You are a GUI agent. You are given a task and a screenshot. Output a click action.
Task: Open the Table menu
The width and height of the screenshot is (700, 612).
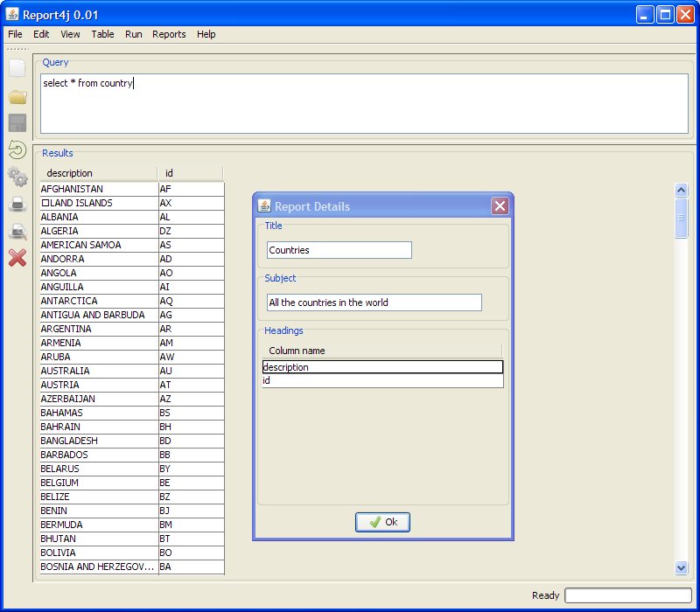tap(102, 34)
